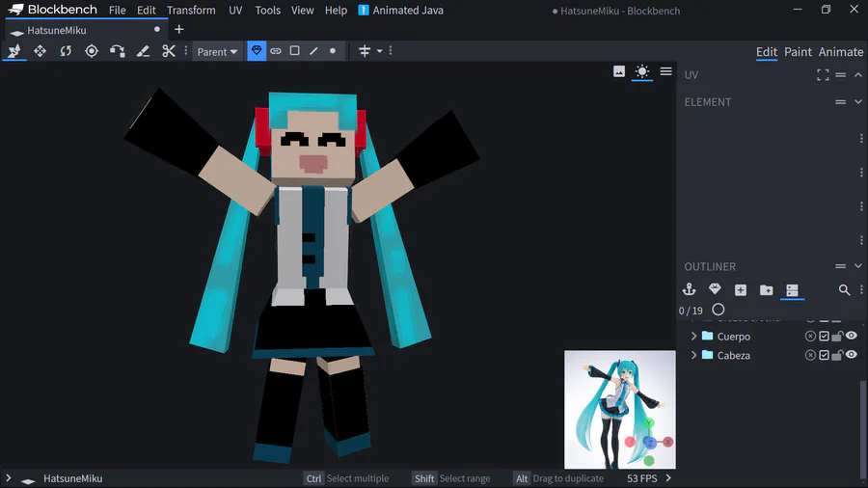The height and width of the screenshot is (488, 868).
Task: Switch to Paint mode
Action: [x=798, y=52]
